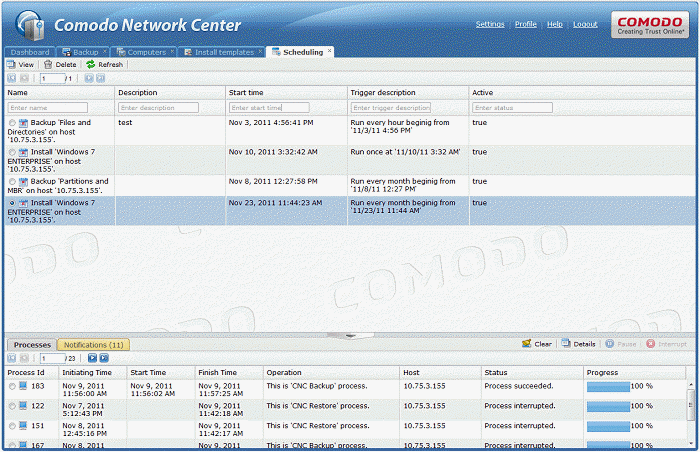Viewport: 700px width, 452px height.
Task: Select radio for process 151
Action: tap(12, 426)
